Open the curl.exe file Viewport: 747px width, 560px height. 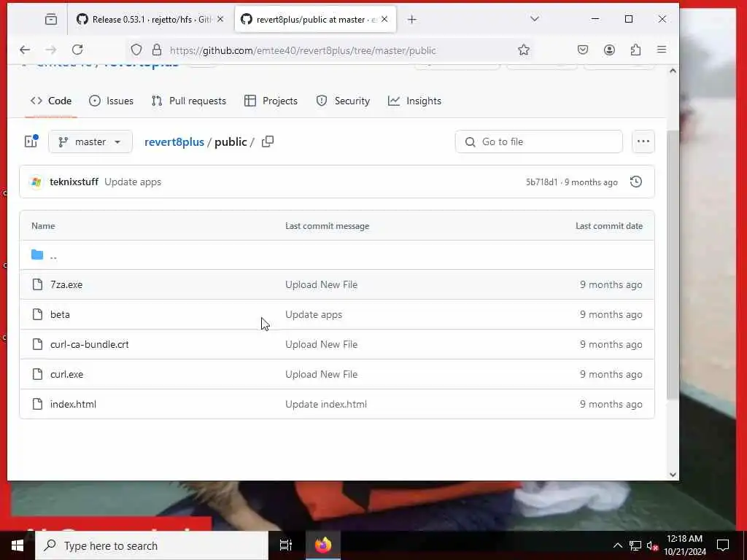(66, 375)
